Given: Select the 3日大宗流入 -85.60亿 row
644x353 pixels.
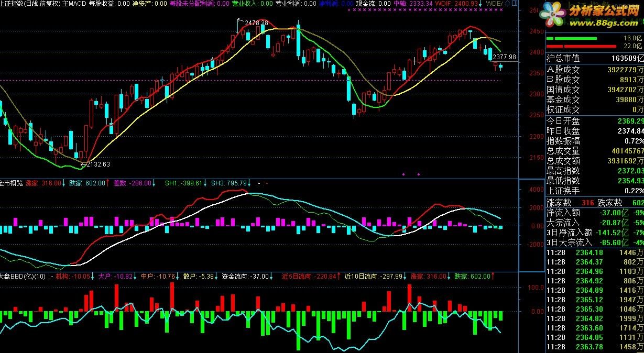Looking at the screenshot, I should [595, 242].
